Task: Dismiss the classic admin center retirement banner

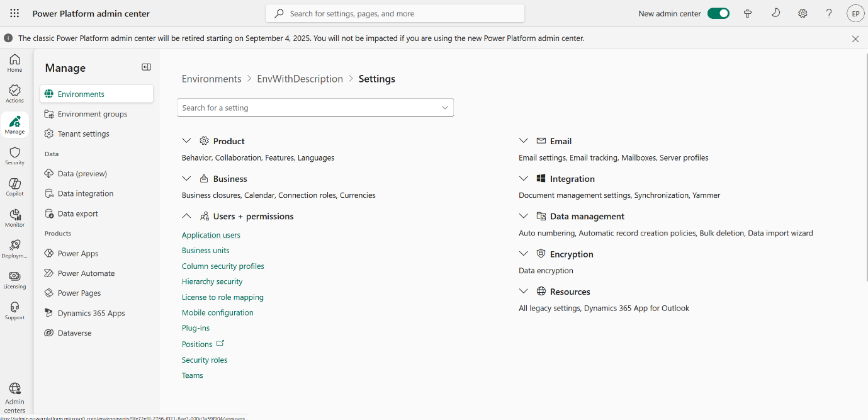Action: (x=855, y=38)
